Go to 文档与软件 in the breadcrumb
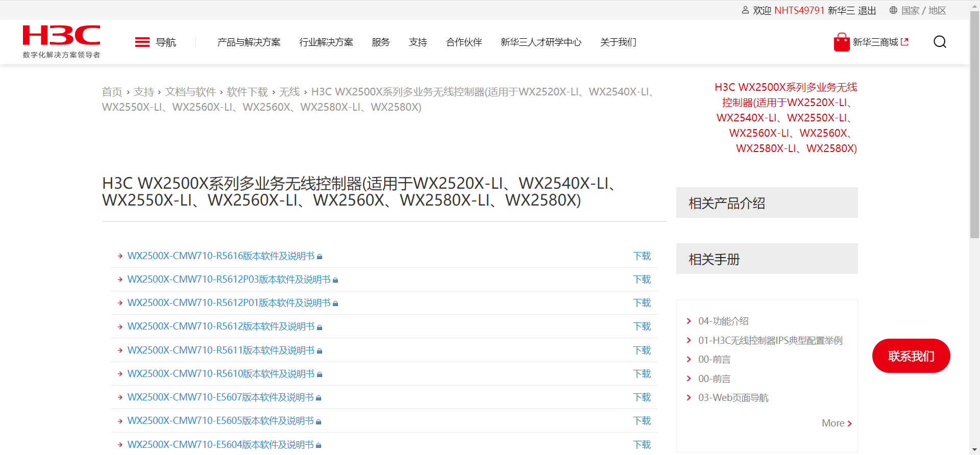The width and height of the screenshot is (980, 455). pos(190,92)
